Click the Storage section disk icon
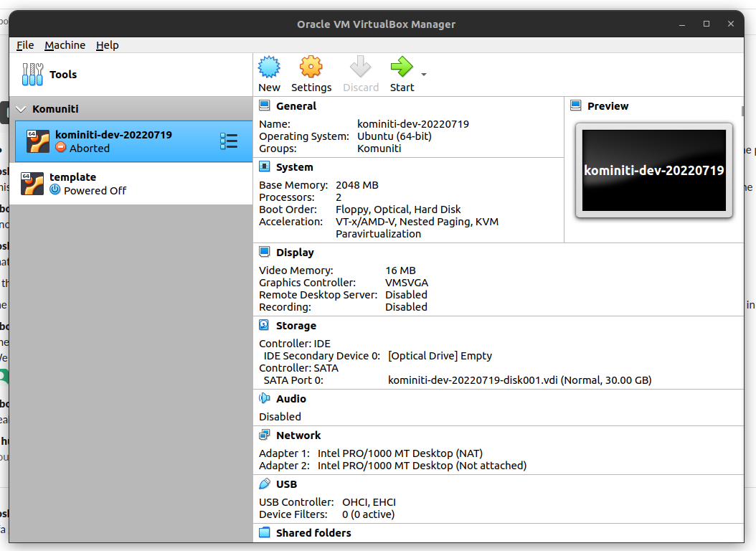This screenshot has height=551, width=756. point(265,326)
